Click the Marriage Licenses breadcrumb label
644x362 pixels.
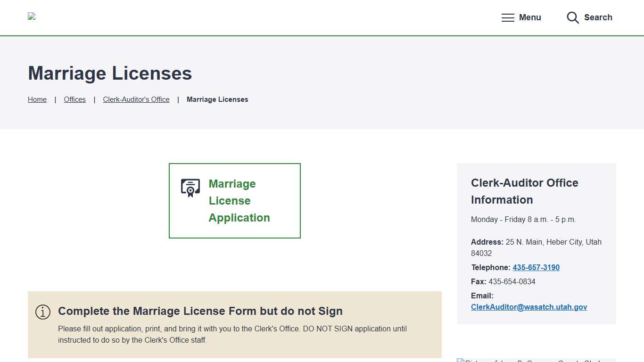pyautogui.click(x=217, y=99)
